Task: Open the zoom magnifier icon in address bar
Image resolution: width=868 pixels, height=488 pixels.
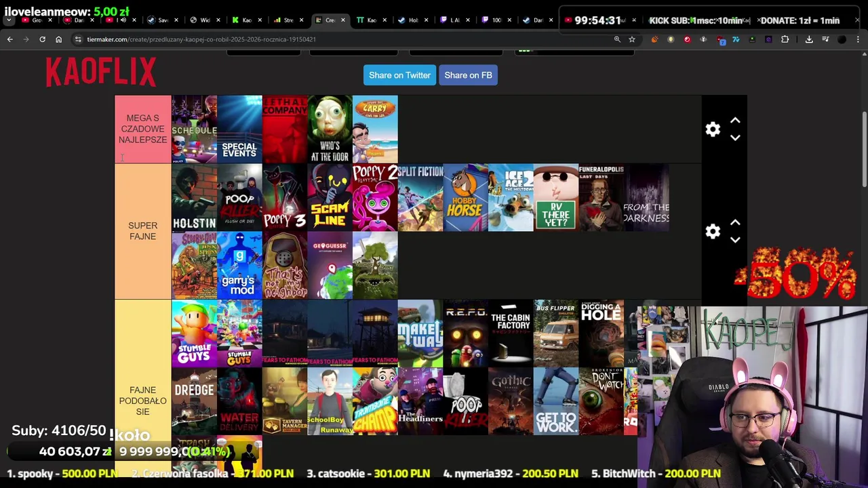Action: pos(617,39)
